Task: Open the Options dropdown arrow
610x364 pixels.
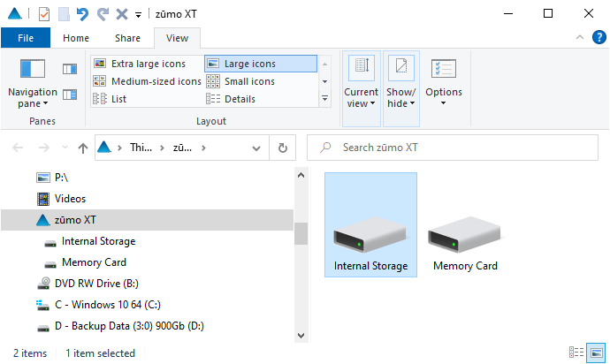Action: (x=443, y=103)
